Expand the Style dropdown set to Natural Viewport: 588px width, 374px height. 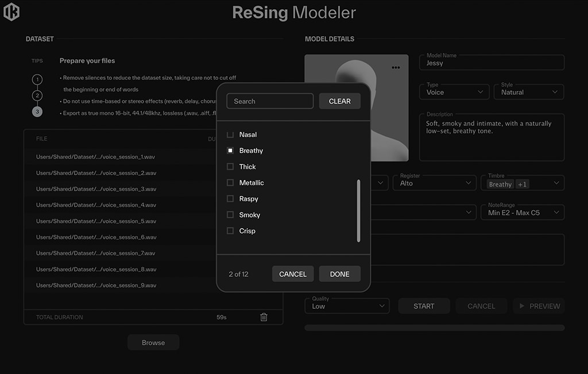(x=529, y=92)
